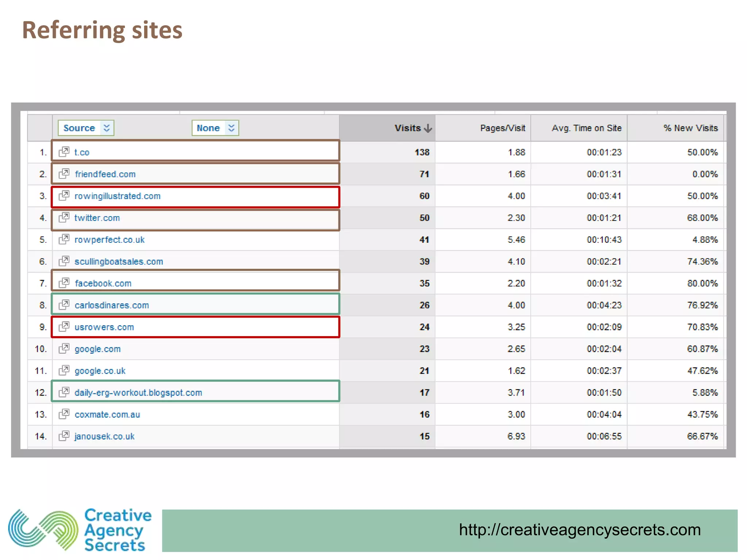Select 00:04:23 time for carlosdinares.com

click(x=604, y=306)
